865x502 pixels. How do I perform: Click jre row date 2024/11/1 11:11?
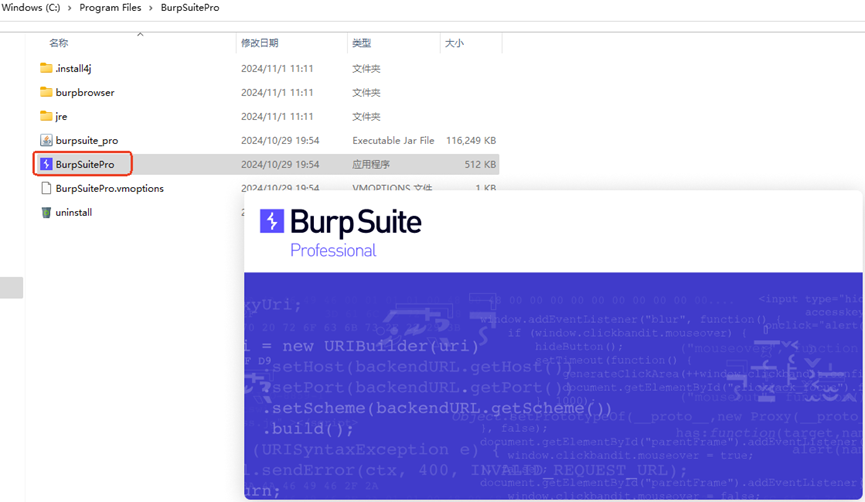[x=277, y=116]
